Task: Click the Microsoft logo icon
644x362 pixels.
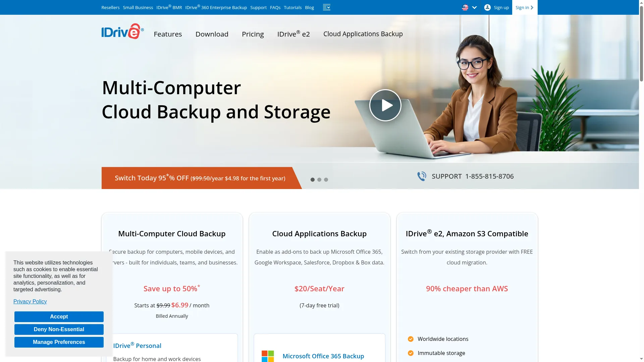Action: coord(268,356)
